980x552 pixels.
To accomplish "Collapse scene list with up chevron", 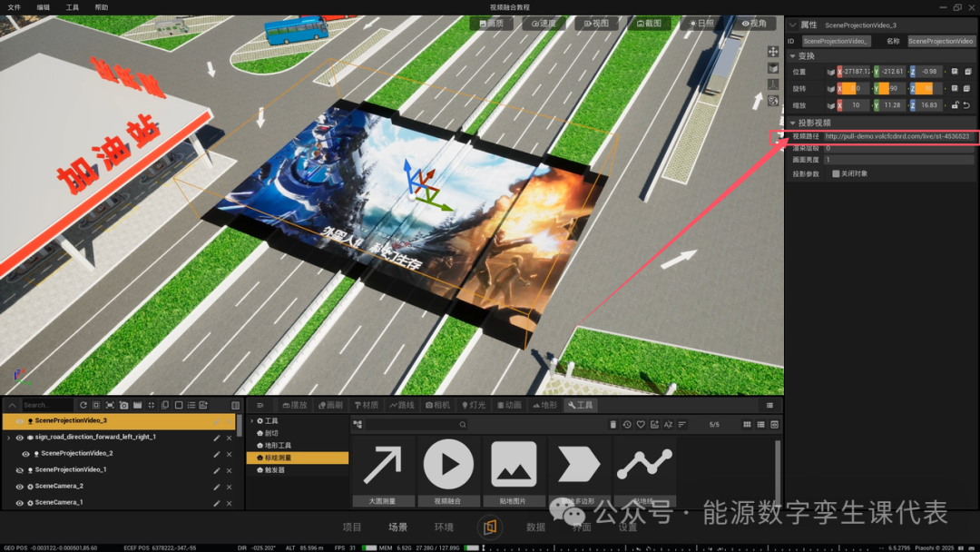I will point(12,405).
